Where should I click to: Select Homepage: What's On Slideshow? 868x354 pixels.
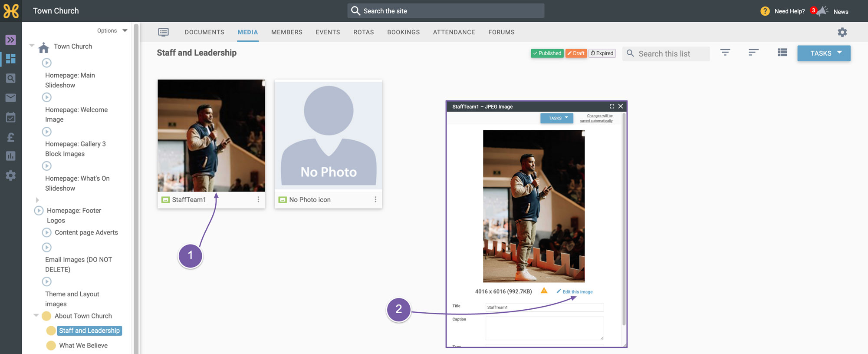(x=77, y=183)
